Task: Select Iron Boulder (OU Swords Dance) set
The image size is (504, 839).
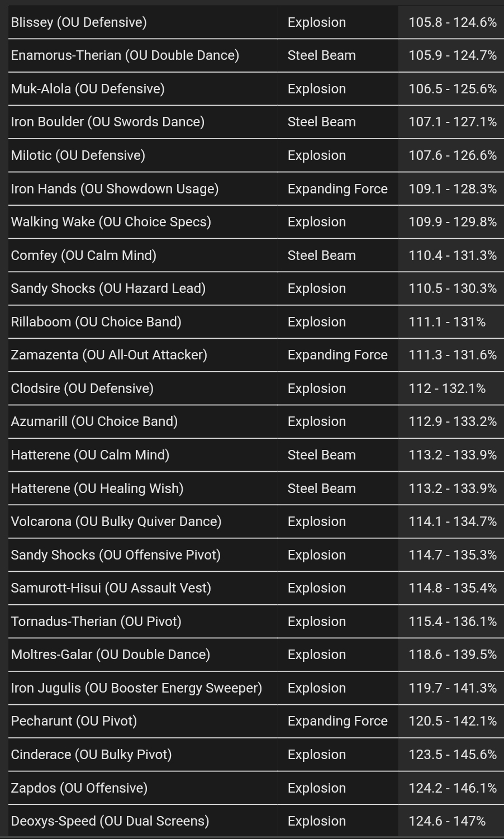Action: coord(256,122)
